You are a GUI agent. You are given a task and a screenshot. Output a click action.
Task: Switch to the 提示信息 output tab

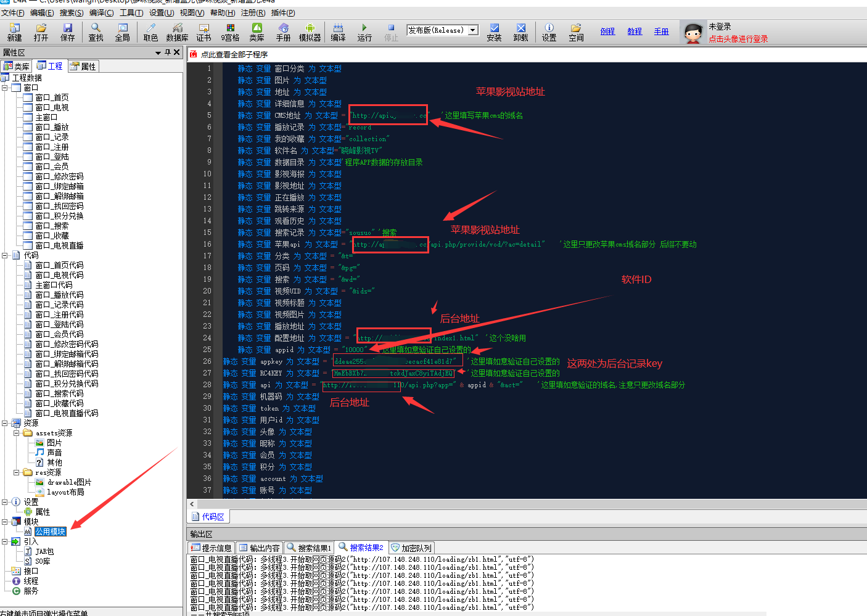[212, 548]
